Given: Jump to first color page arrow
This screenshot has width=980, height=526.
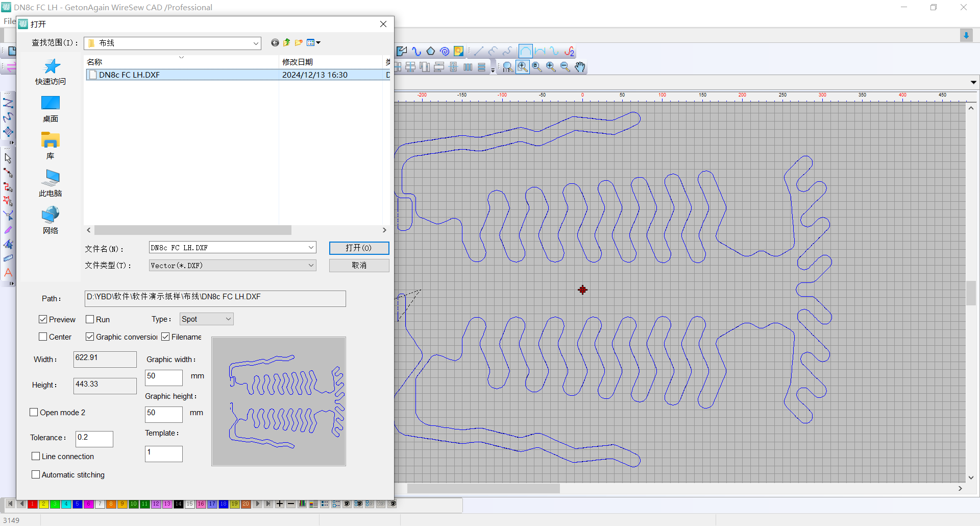Looking at the screenshot, I should pos(10,504).
